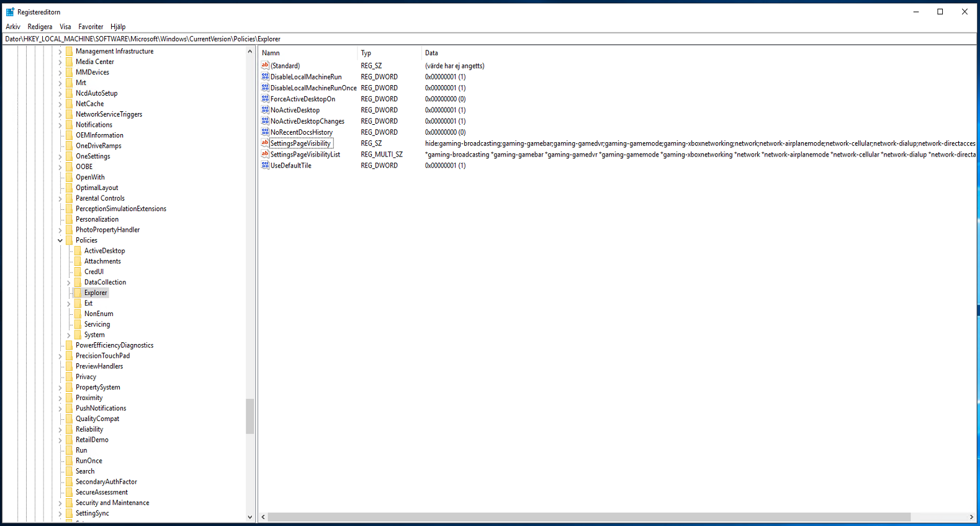Click the tree pane scroll down arrow
980x526 pixels.
click(x=250, y=517)
